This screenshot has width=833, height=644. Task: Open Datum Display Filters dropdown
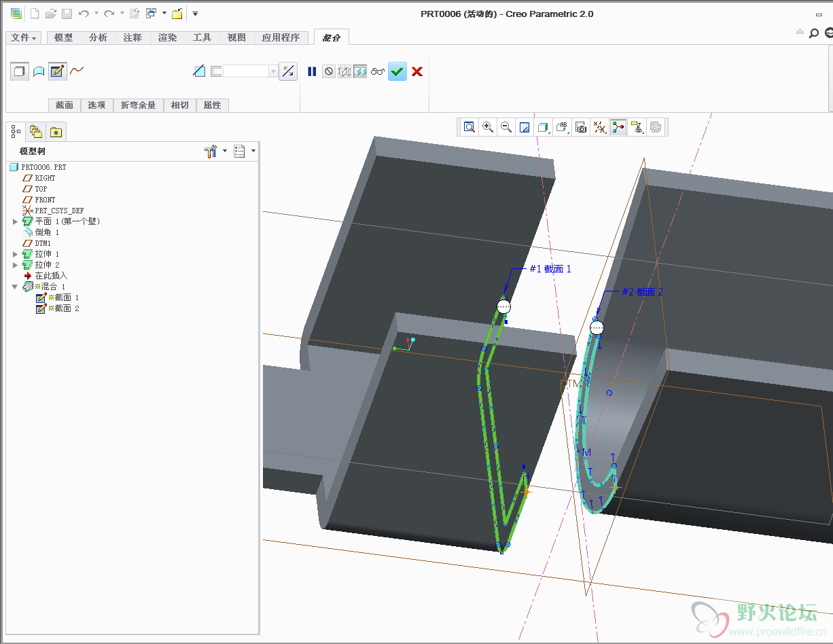600,127
